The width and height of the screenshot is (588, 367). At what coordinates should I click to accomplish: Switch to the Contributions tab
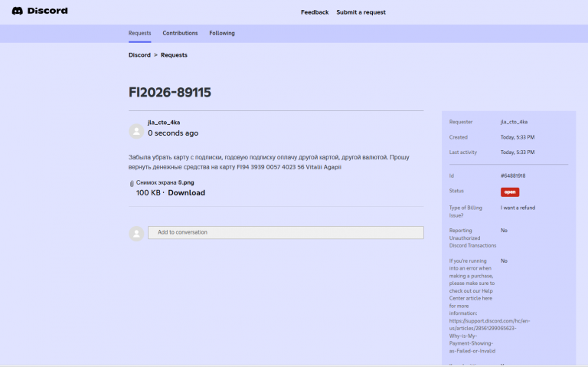pyautogui.click(x=180, y=34)
